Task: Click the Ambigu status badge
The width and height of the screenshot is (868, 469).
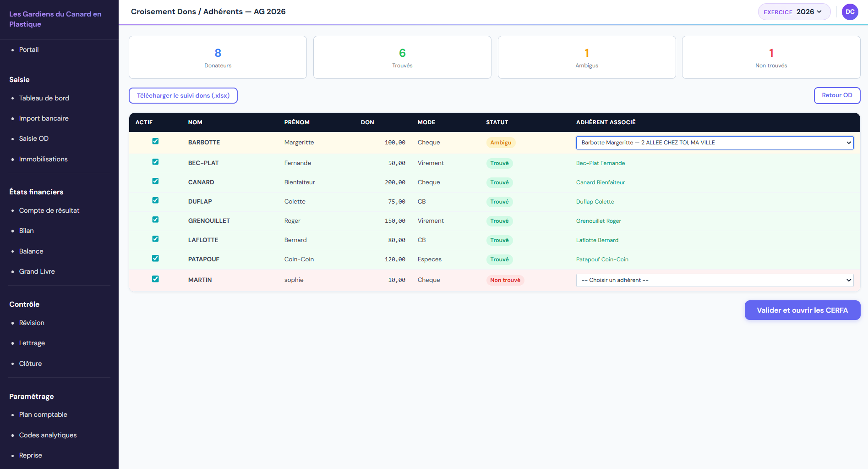Action: coord(500,143)
